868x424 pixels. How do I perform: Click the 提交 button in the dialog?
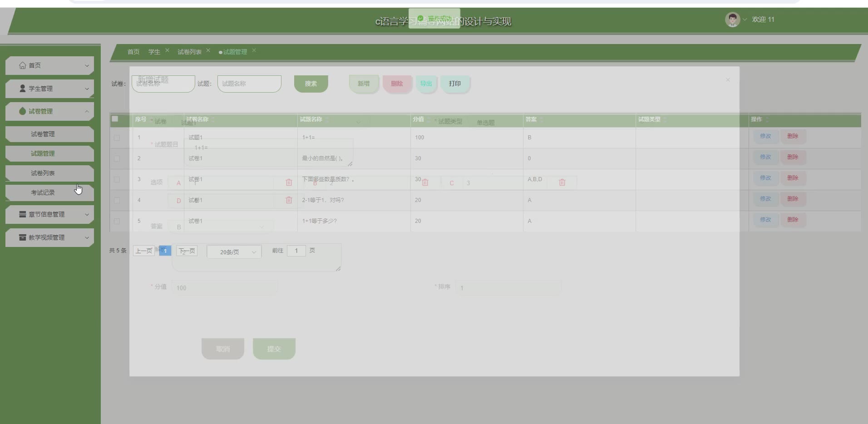tap(274, 349)
